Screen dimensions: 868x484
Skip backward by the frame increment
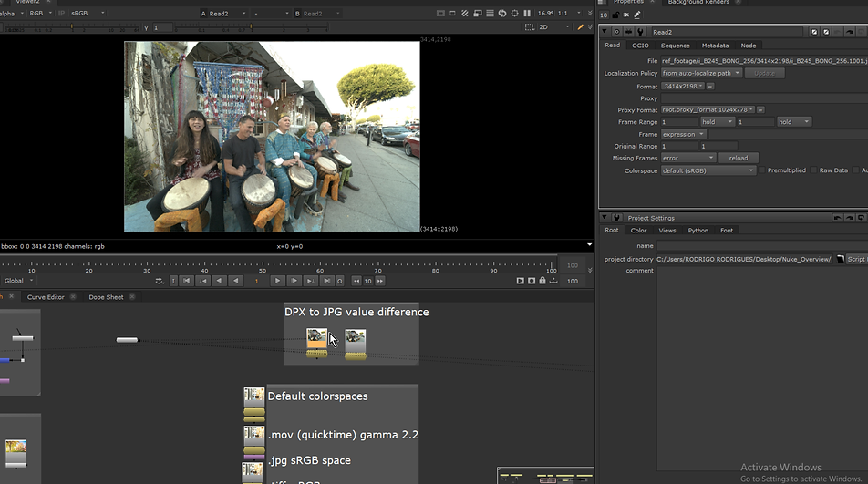(x=356, y=281)
